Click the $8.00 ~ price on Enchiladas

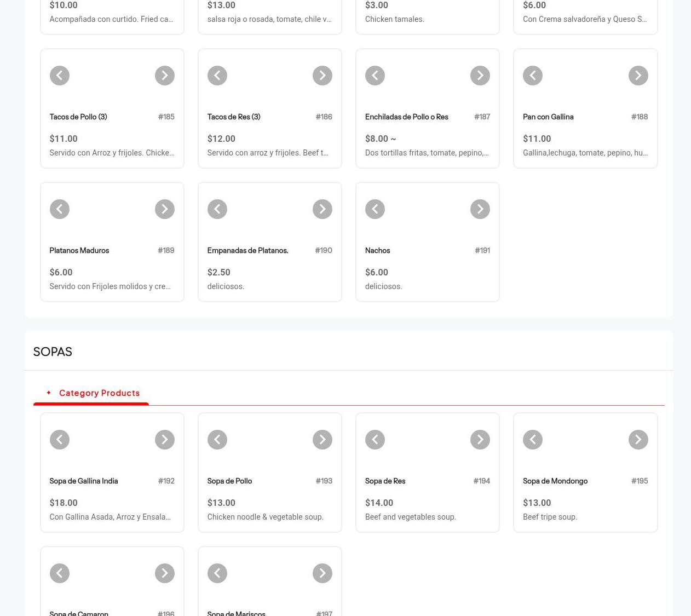[x=380, y=139]
